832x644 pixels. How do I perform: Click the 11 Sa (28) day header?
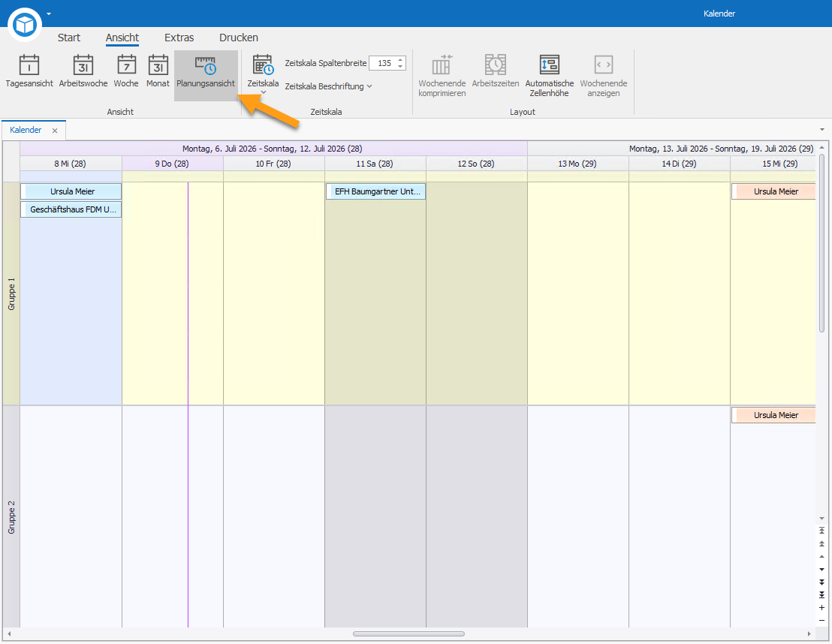375,164
